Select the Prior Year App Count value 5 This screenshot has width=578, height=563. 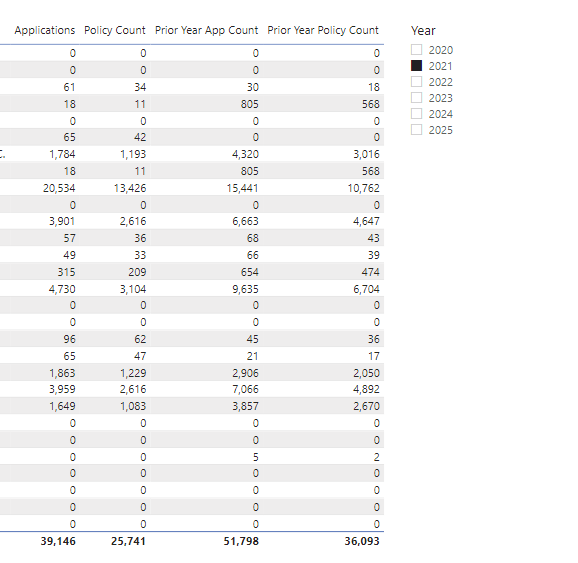[x=255, y=457]
